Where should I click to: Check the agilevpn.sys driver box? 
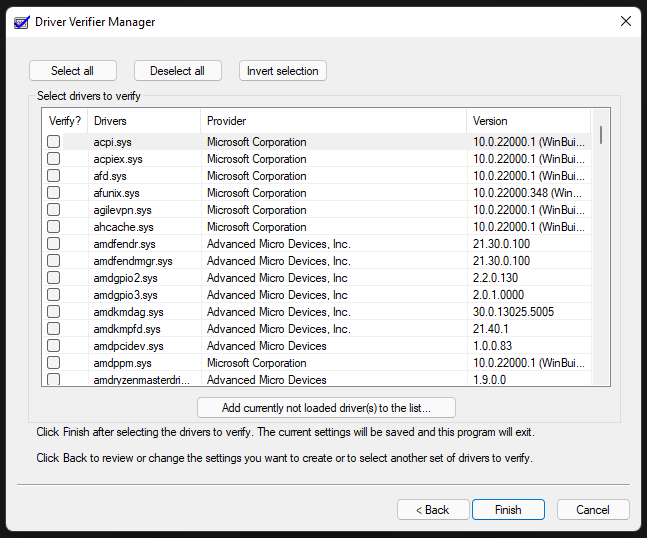click(x=54, y=210)
